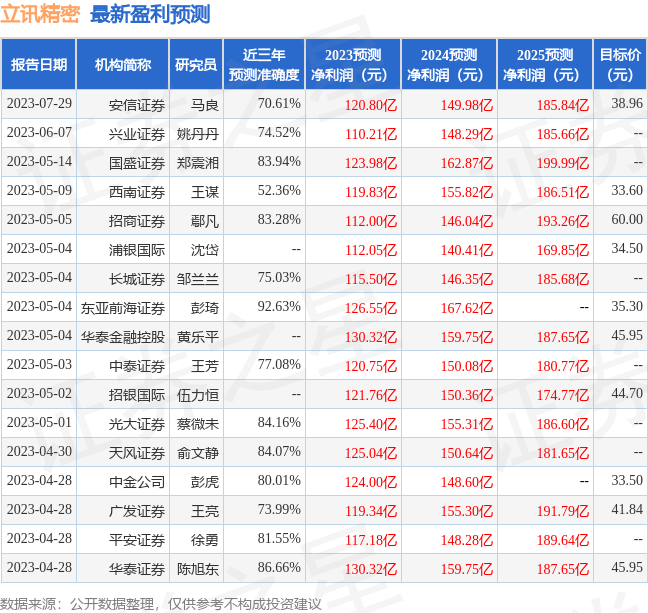Click target price 33.60
This screenshot has width=648, height=613.
coord(627,190)
